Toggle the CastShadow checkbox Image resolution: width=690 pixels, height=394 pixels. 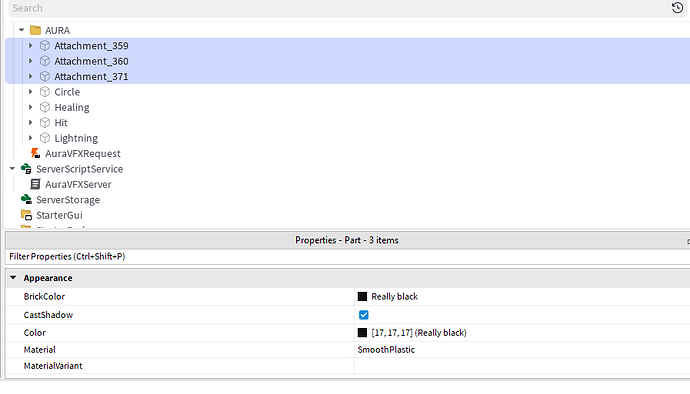[363, 315]
